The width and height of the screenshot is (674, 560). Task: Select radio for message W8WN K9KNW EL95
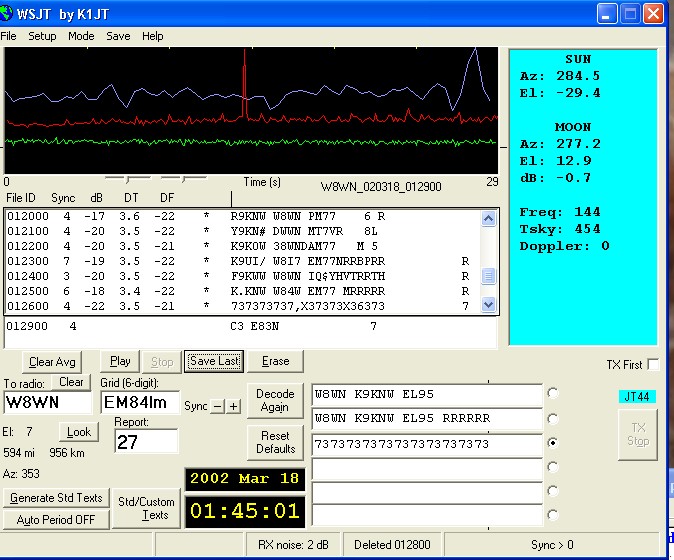(553, 393)
